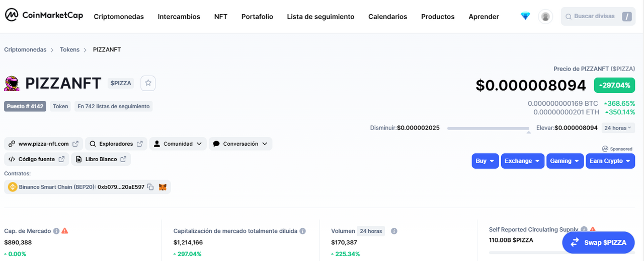Viewport: 644px width, 261px height.
Task: Copy the BEP20 contract address
Action: (150, 187)
